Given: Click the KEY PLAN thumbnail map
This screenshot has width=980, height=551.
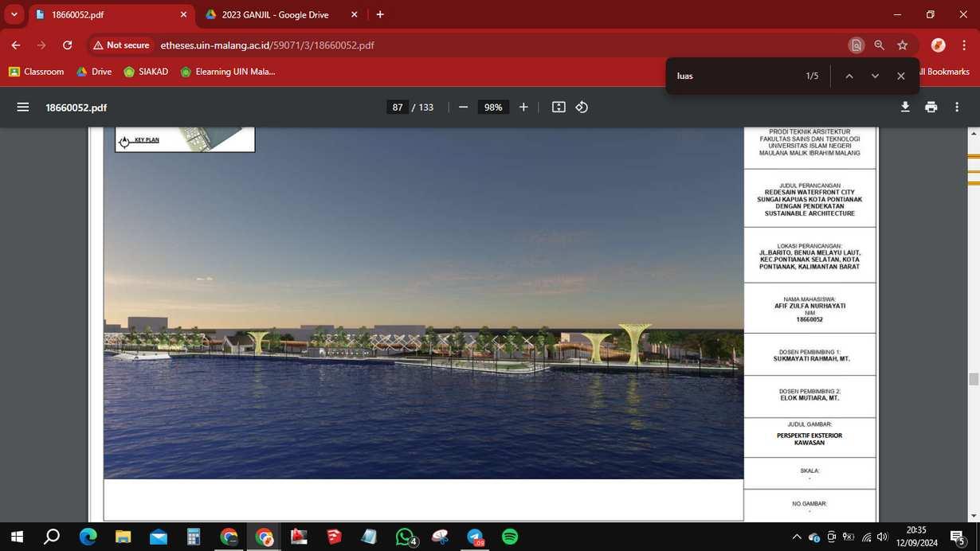Looking at the screenshot, I should tap(185, 139).
